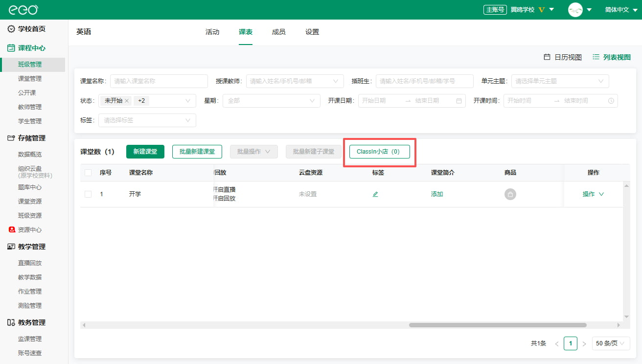Click the gray product bag icon in 商品 column
642x364 pixels.
(510, 194)
